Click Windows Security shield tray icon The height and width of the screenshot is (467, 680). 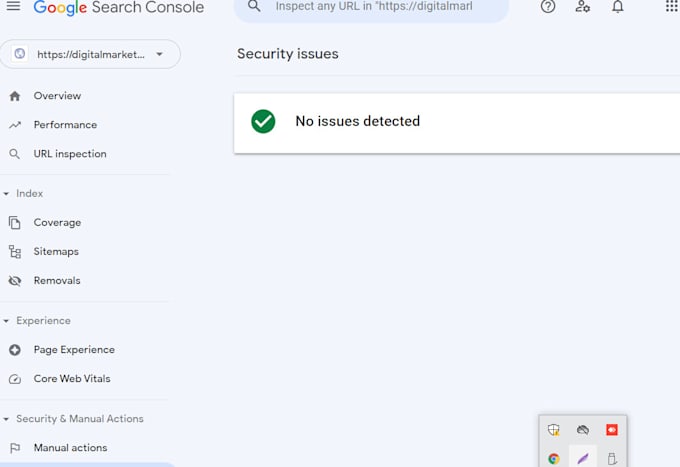pos(553,430)
